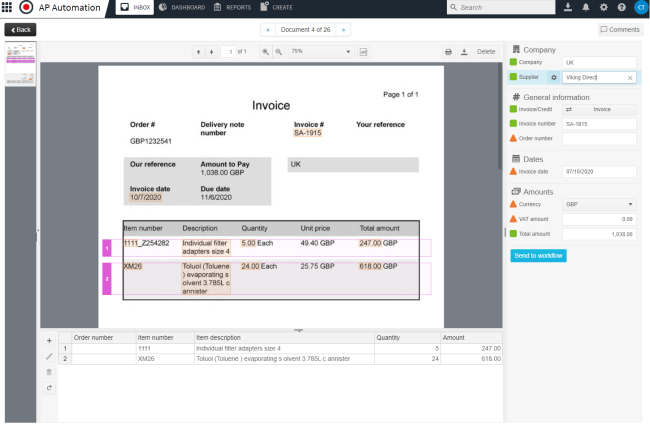Viewport: 650px width, 429px height.
Task: Click the Amount column header in grid
Action: point(471,338)
